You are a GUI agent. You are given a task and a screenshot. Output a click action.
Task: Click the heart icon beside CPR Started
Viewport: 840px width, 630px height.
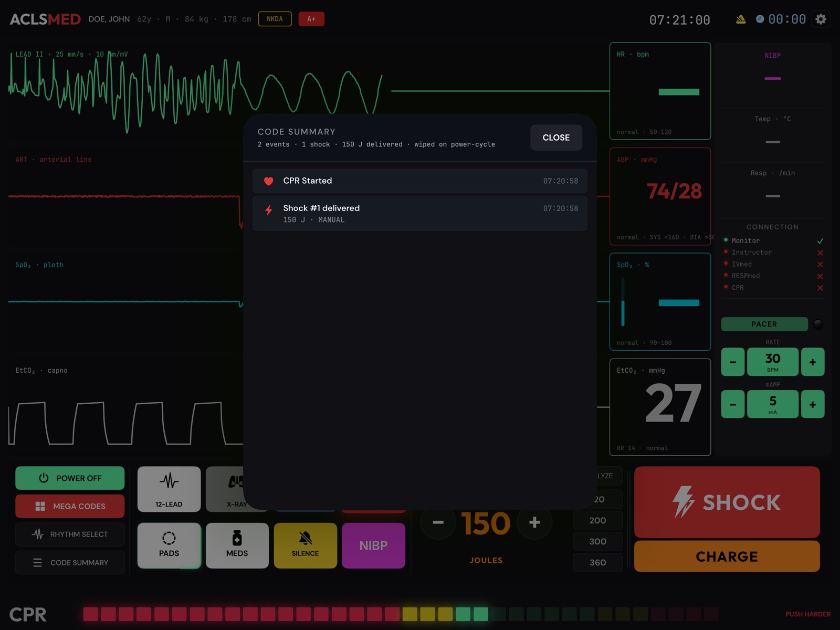268,181
